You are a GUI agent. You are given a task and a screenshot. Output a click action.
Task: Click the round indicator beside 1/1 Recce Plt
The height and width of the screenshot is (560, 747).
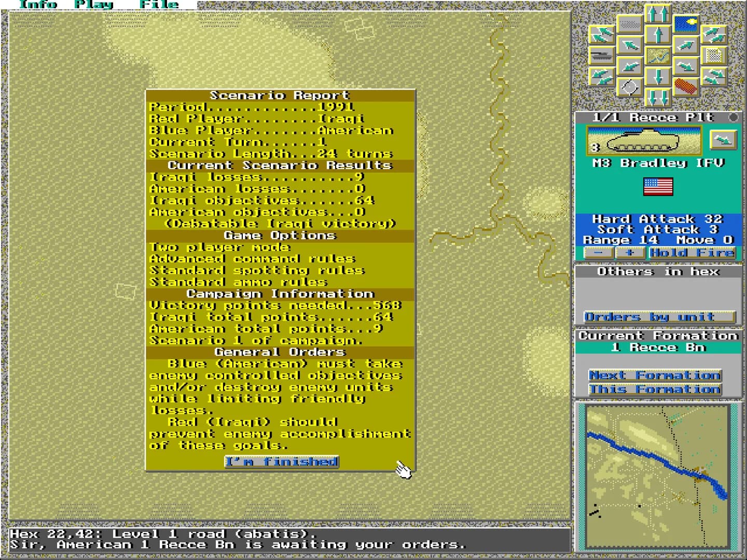pyautogui.click(x=733, y=118)
